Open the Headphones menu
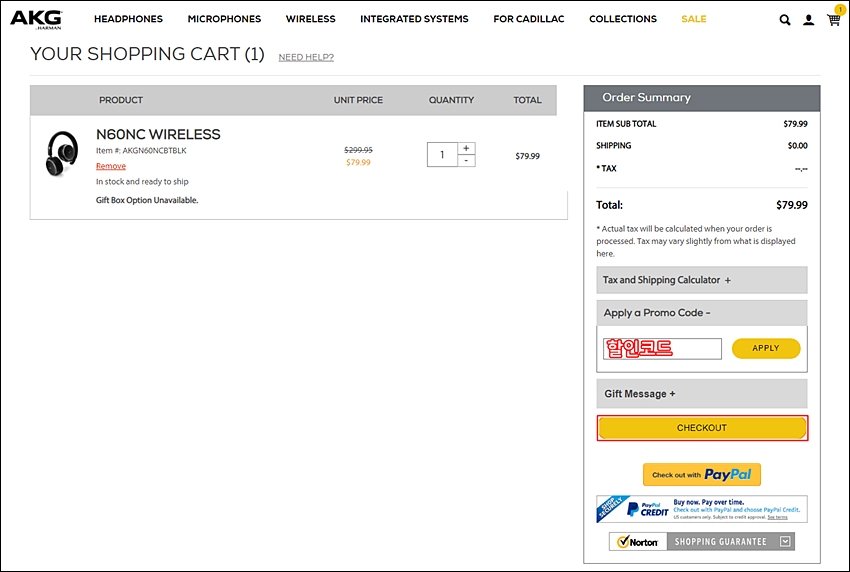 click(x=128, y=19)
